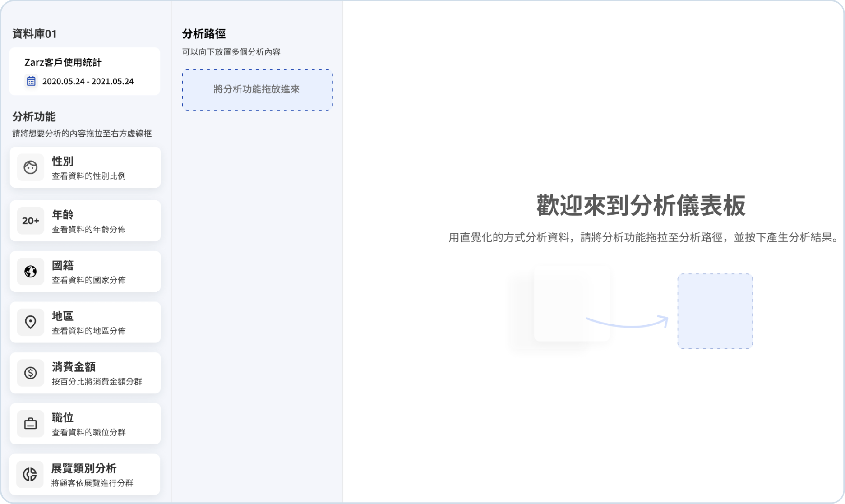The width and height of the screenshot is (845, 504).
Task: Click the 20+ age icon
Action: 30,221
